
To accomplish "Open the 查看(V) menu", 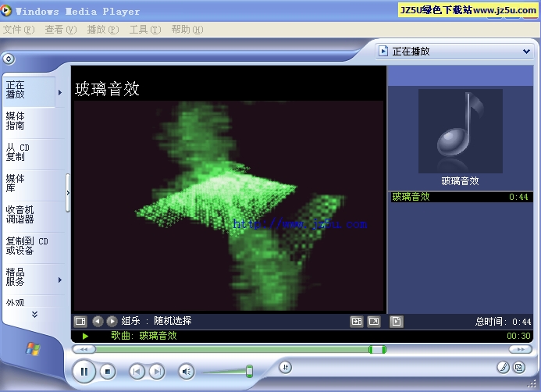I will click(61, 30).
